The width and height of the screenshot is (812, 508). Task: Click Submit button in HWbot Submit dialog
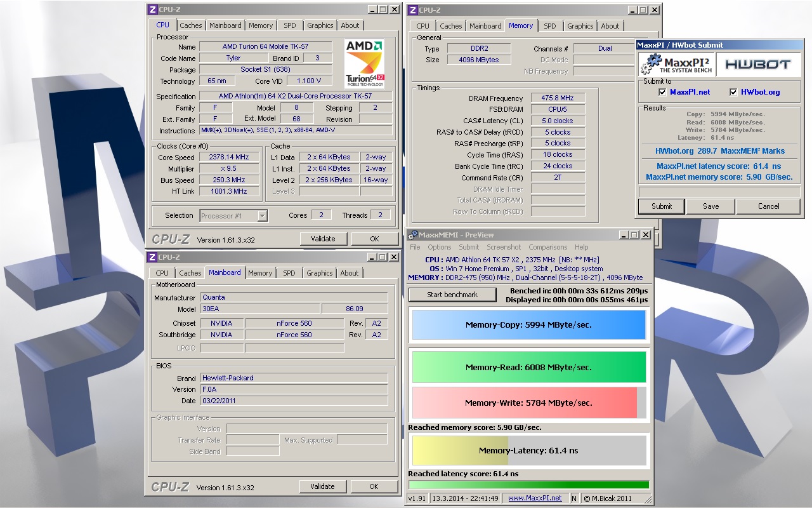click(x=662, y=206)
